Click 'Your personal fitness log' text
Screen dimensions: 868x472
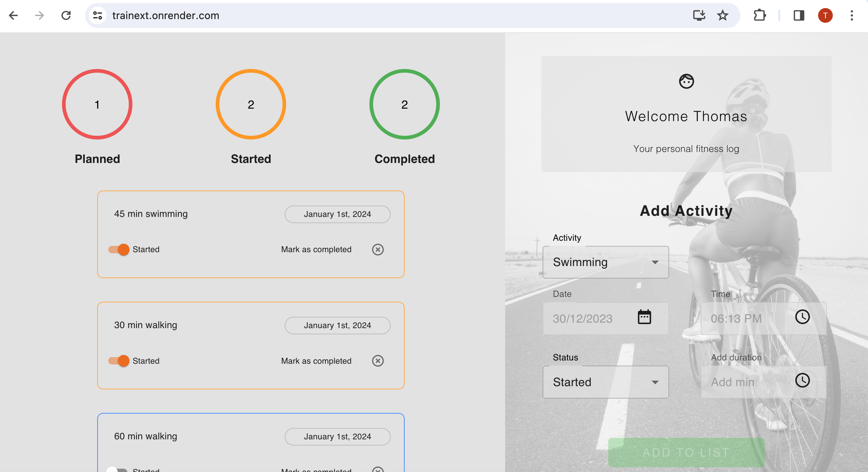[x=686, y=149]
